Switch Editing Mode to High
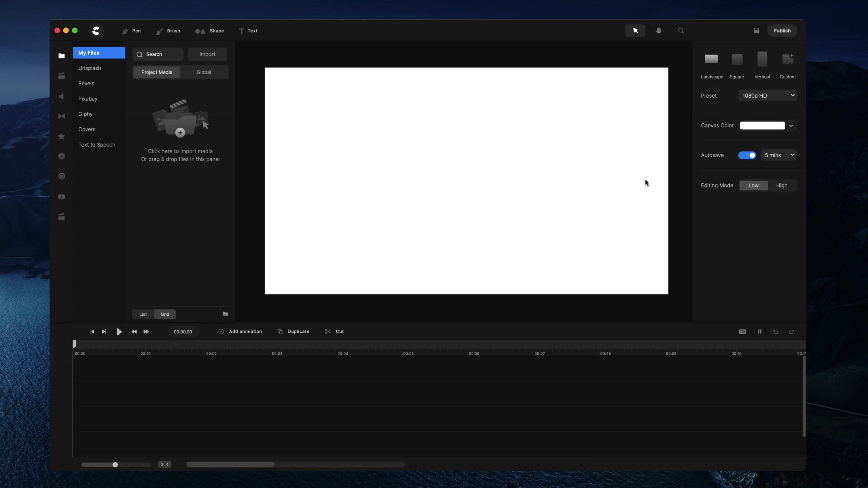 [x=782, y=185]
